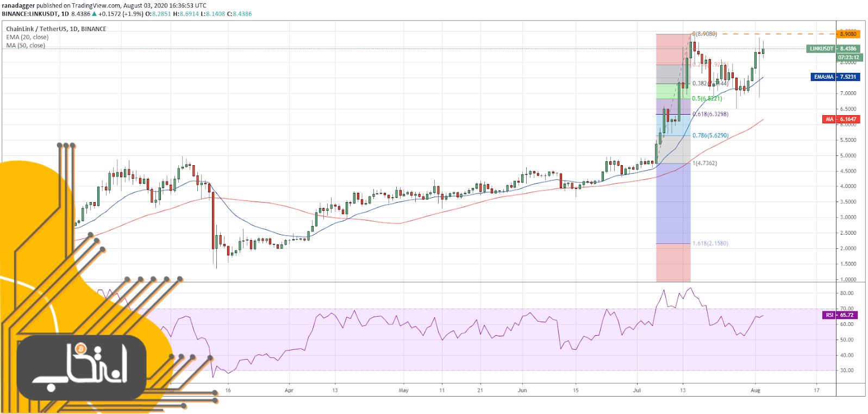The width and height of the screenshot is (868, 414).
Task: Click the 'O:8.2851' open value
Action: click(x=158, y=14)
